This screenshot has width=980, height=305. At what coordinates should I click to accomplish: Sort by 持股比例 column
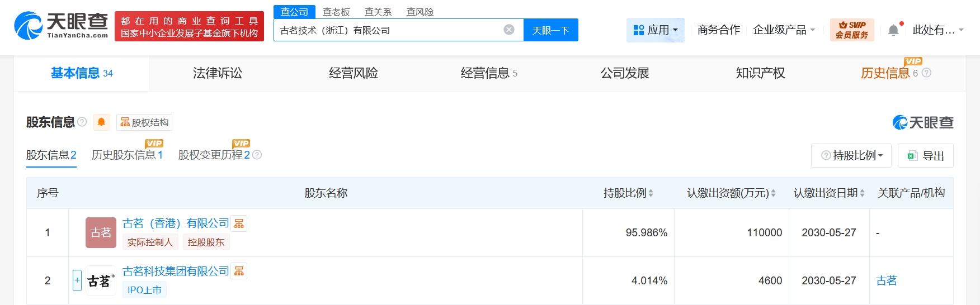651,193
